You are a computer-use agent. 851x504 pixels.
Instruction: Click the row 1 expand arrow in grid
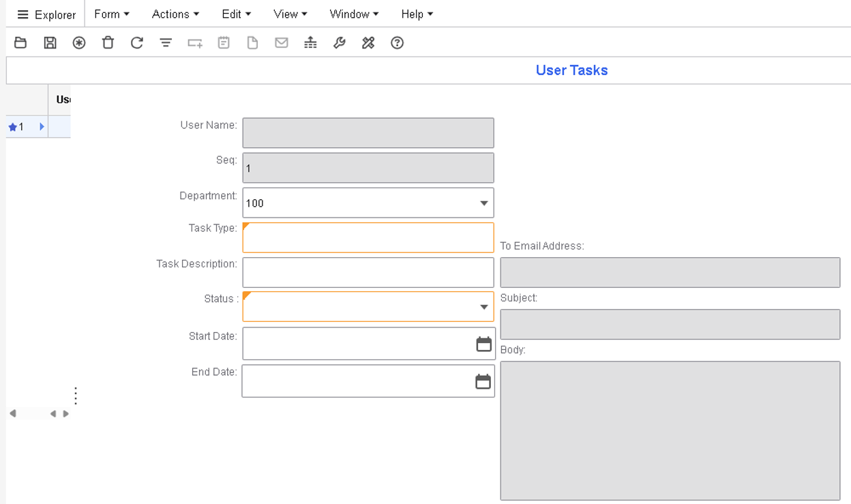coord(42,127)
